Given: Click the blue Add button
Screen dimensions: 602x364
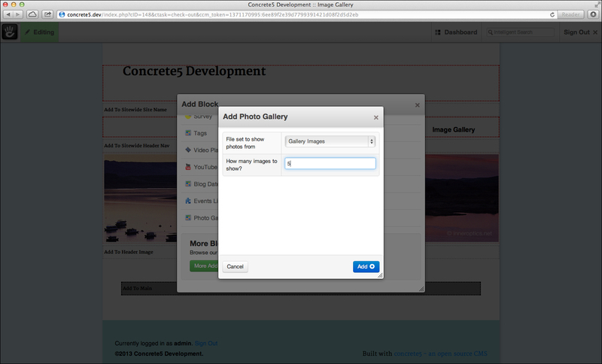Looking at the screenshot, I should [366, 266].
